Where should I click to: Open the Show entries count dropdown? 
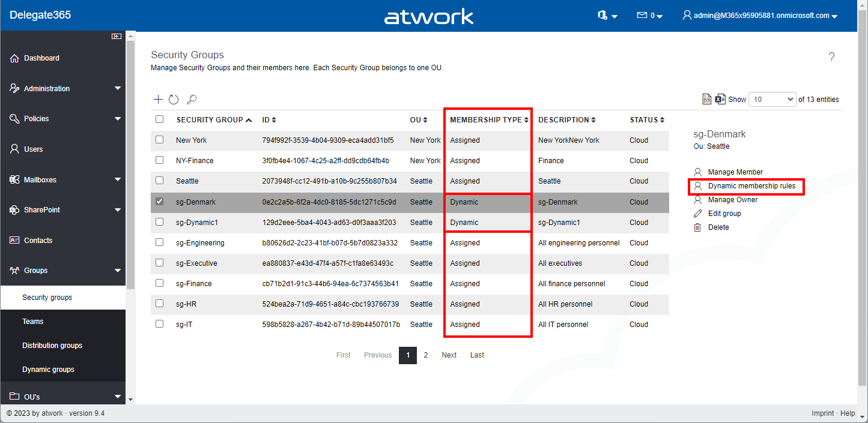pos(772,100)
